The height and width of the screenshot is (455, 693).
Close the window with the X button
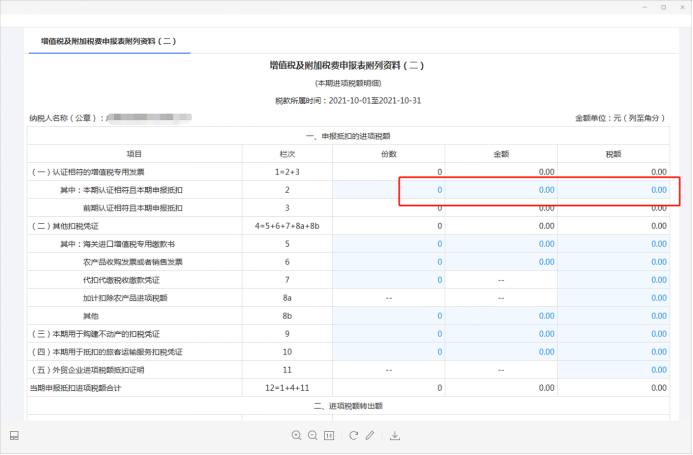(682, 7)
